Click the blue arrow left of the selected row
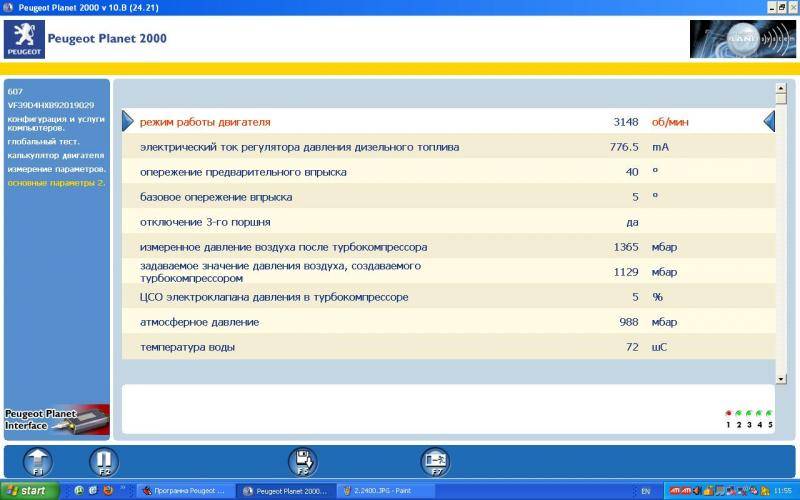The width and height of the screenshot is (800, 500). coord(128,121)
